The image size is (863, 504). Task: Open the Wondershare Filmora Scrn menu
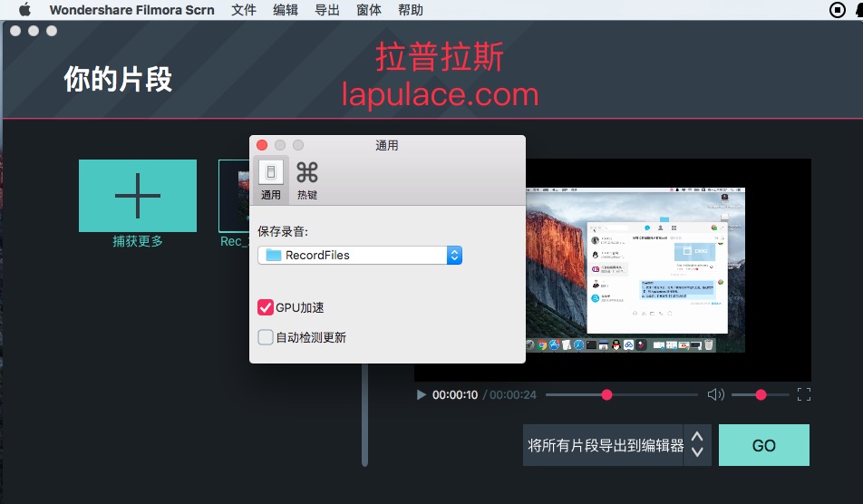[131, 10]
